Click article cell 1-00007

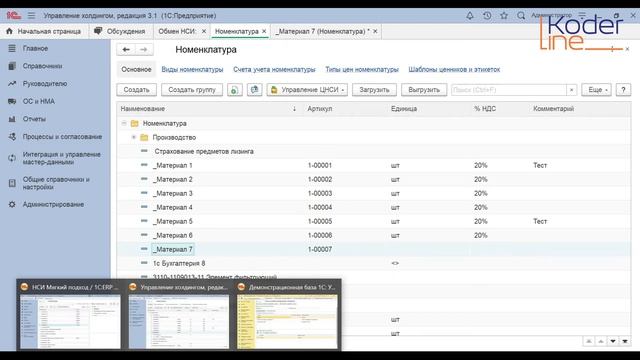click(320, 249)
